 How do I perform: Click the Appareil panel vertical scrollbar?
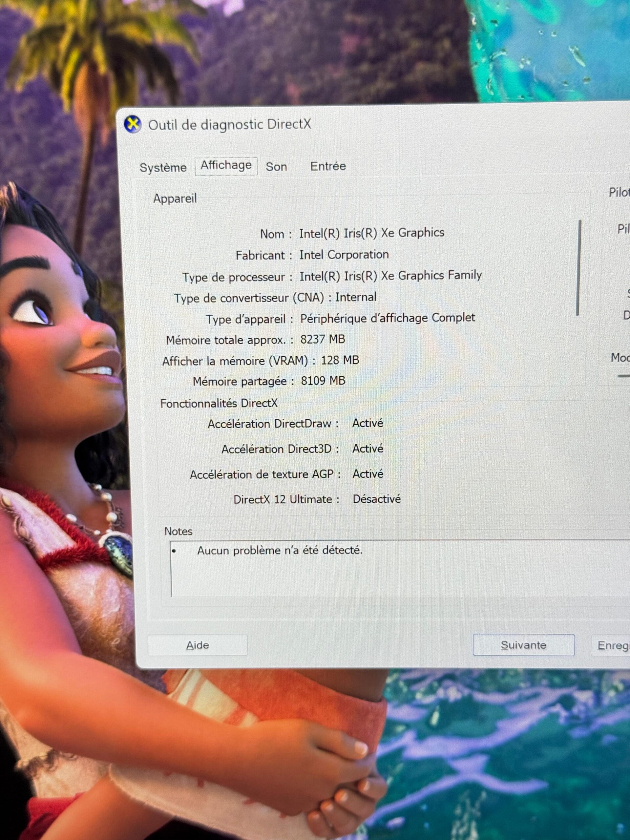pos(578,268)
